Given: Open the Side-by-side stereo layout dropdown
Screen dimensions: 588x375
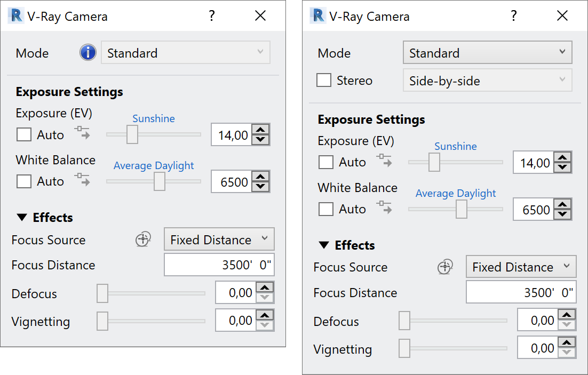Looking at the screenshot, I should [488, 80].
